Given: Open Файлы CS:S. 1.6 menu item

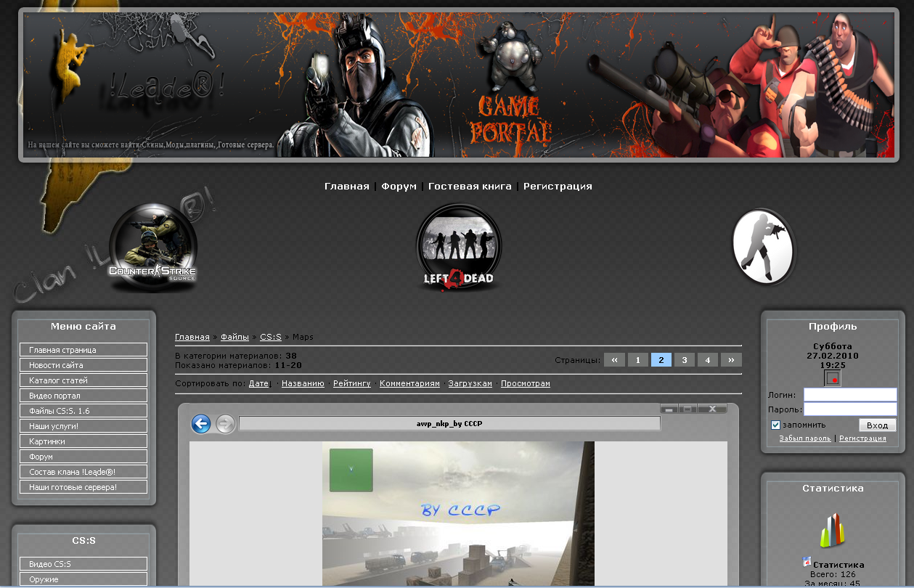Looking at the screenshot, I should 83,411.
